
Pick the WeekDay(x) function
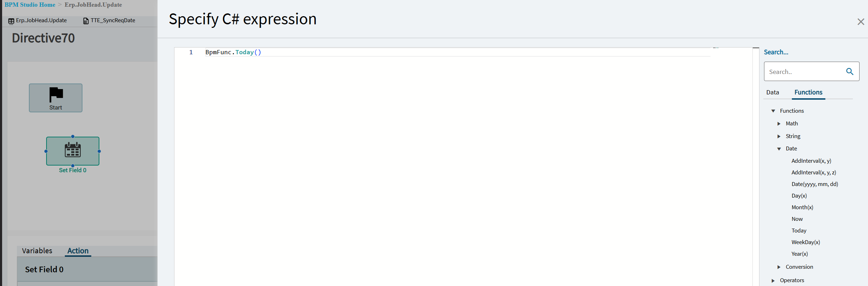(806, 242)
